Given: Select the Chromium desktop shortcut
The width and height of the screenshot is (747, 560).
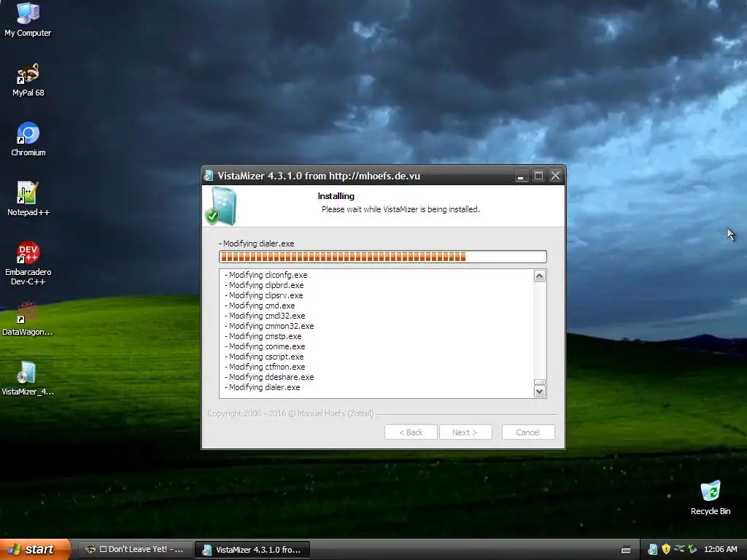Looking at the screenshot, I should (28, 139).
